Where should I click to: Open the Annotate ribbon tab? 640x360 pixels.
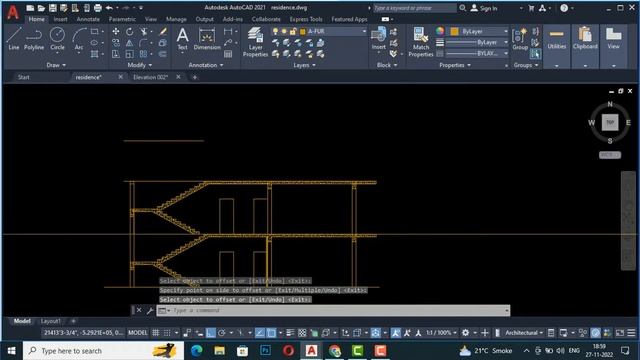88,19
